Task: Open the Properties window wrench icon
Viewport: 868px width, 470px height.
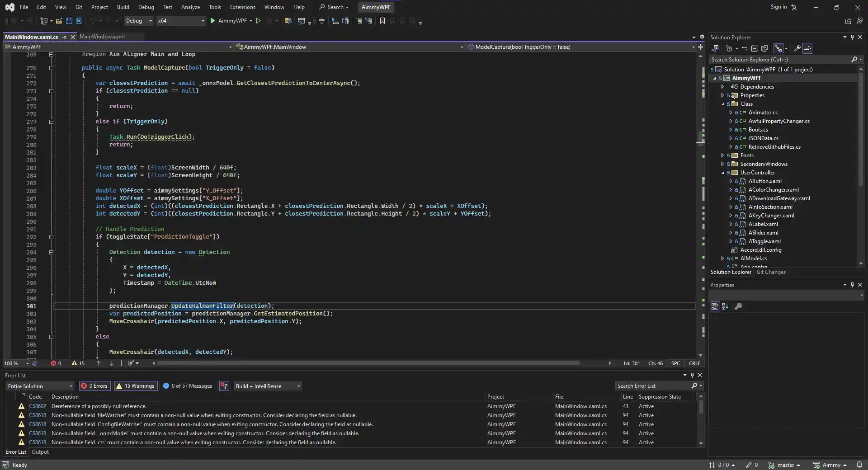Action: [739, 306]
